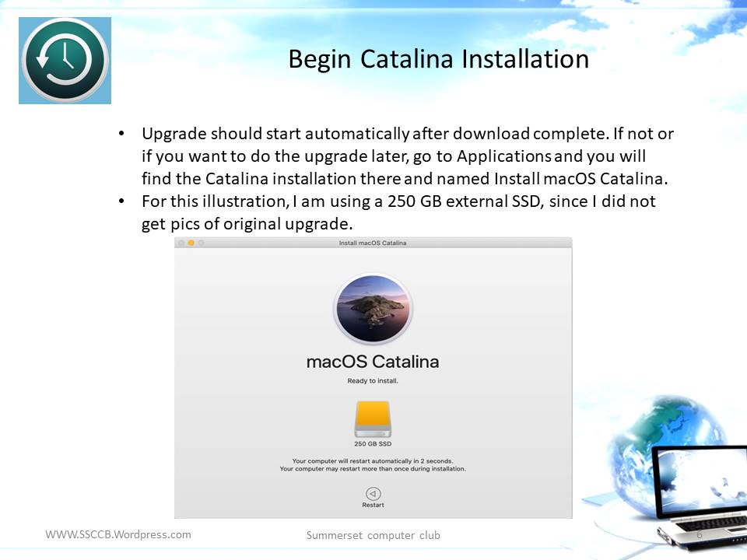This screenshot has width=747, height=560.
Task: Close the Install macOS Catalina window
Action: 181,243
